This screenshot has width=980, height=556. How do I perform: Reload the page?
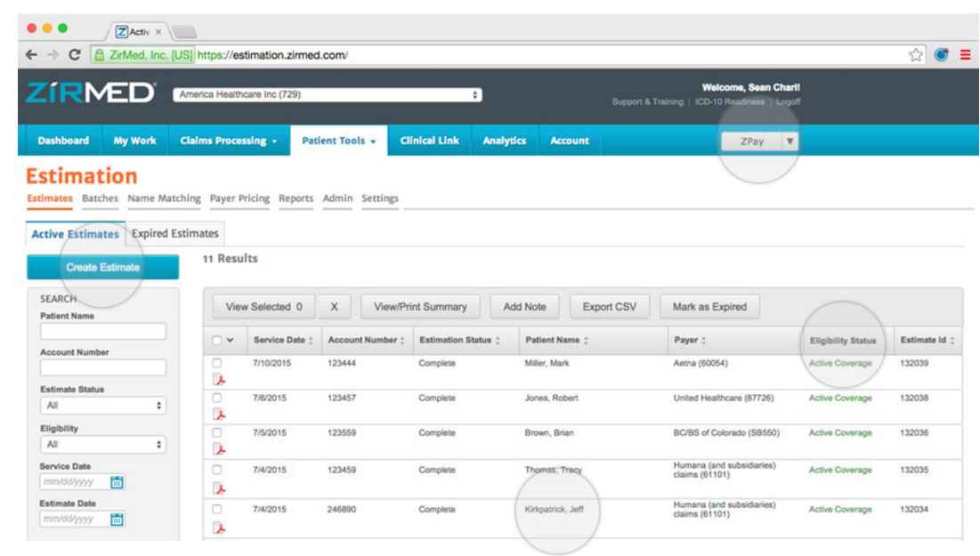tap(75, 55)
